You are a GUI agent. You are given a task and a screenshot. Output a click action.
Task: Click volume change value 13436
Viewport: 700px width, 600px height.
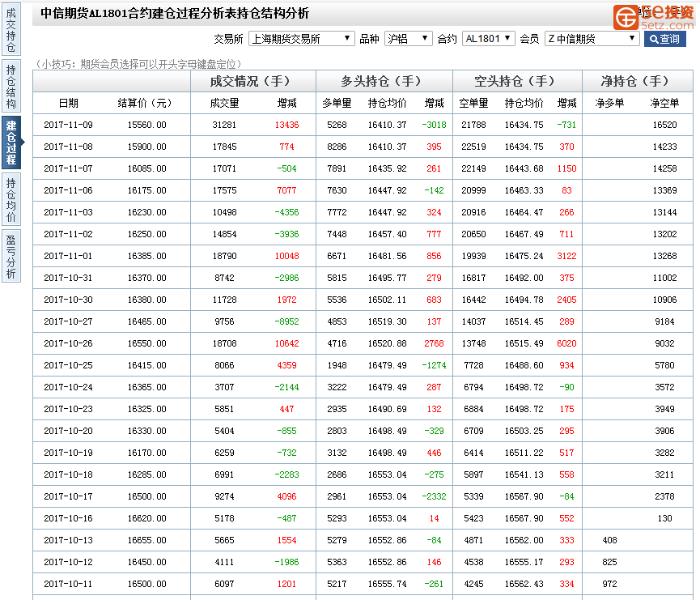coord(286,125)
